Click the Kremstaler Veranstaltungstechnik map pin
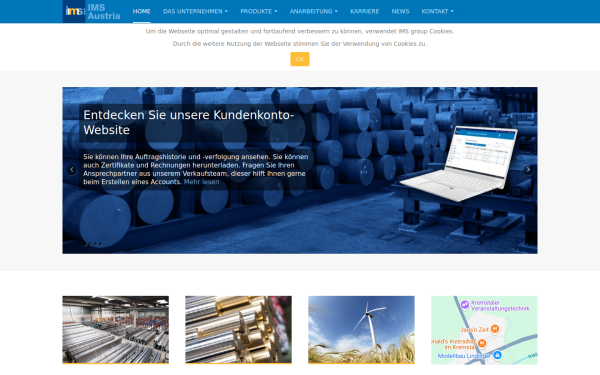Image resolution: width=600 pixels, height=375 pixels. [x=465, y=305]
